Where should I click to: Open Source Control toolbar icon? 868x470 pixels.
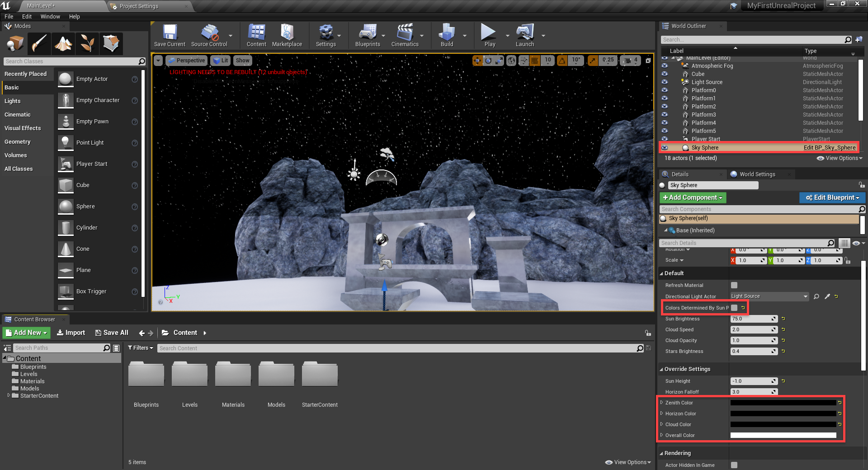click(x=209, y=35)
